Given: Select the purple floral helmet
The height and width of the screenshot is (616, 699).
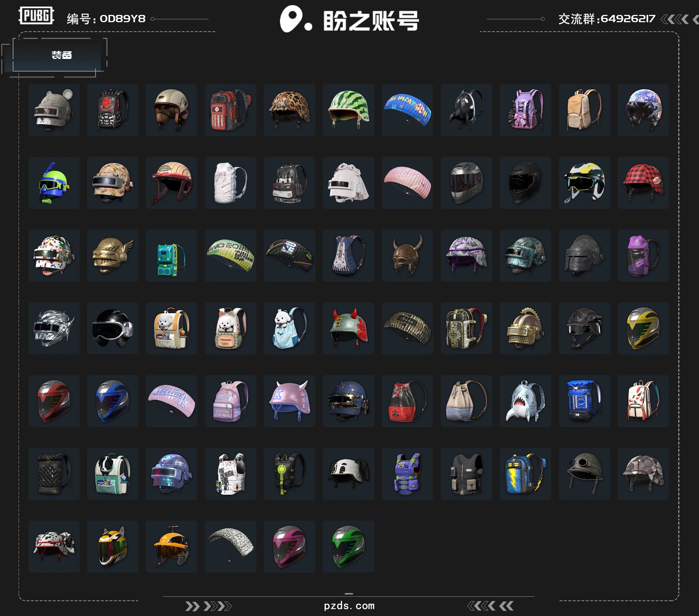Looking at the screenshot, I should [x=466, y=255].
